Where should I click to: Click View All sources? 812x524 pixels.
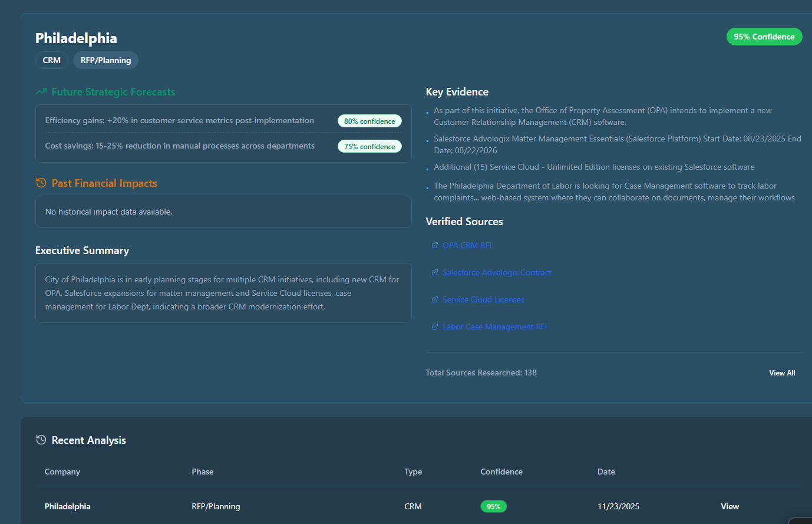pyautogui.click(x=782, y=373)
